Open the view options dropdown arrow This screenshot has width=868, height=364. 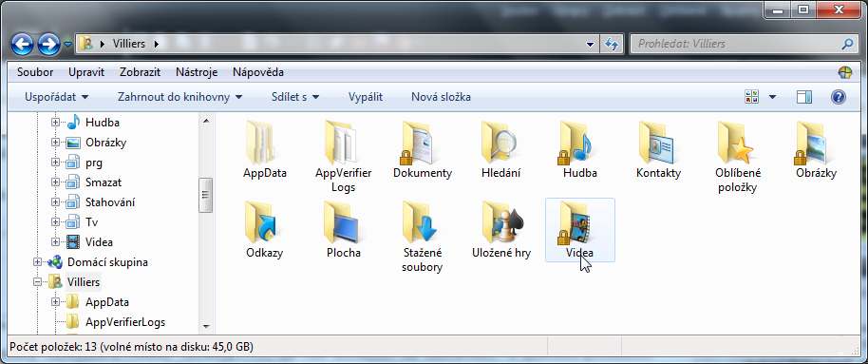point(772,97)
